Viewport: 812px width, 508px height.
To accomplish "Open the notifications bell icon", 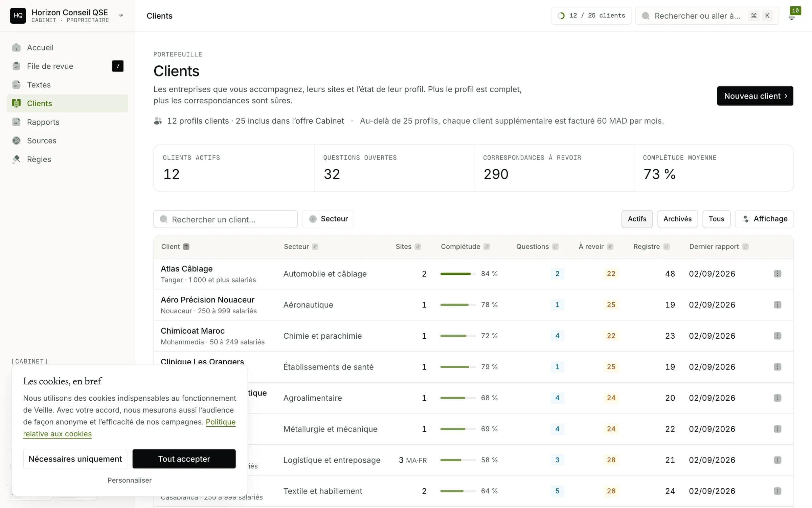I will click(792, 17).
